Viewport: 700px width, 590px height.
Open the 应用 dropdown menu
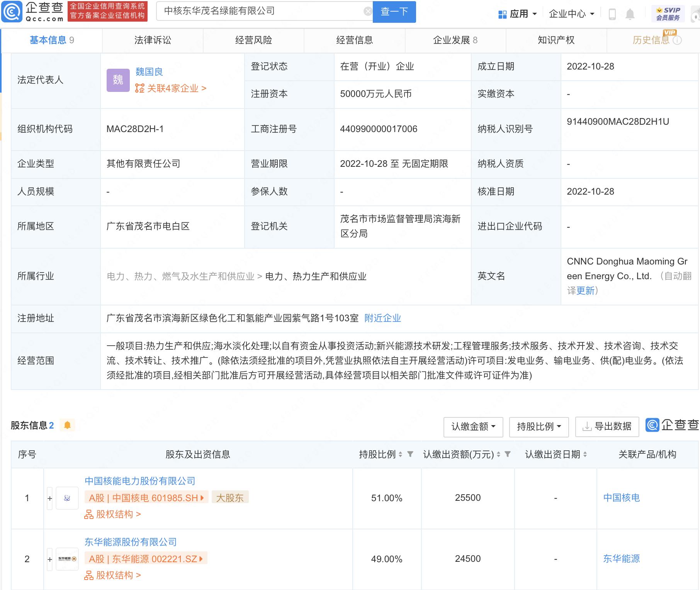[x=518, y=14]
